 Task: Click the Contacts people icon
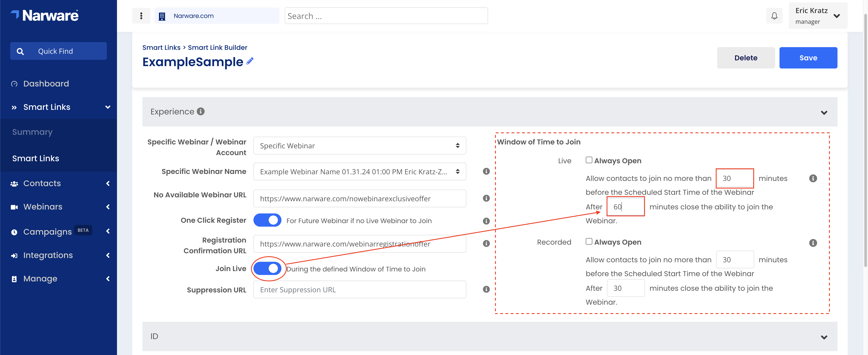[x=14, y=184]
